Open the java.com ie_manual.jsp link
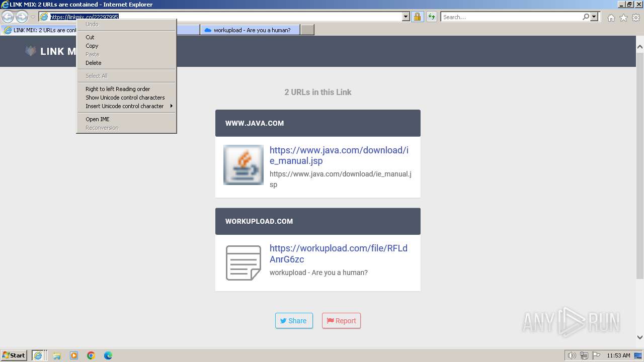The image size is (644, 362). tap(339, 155)
